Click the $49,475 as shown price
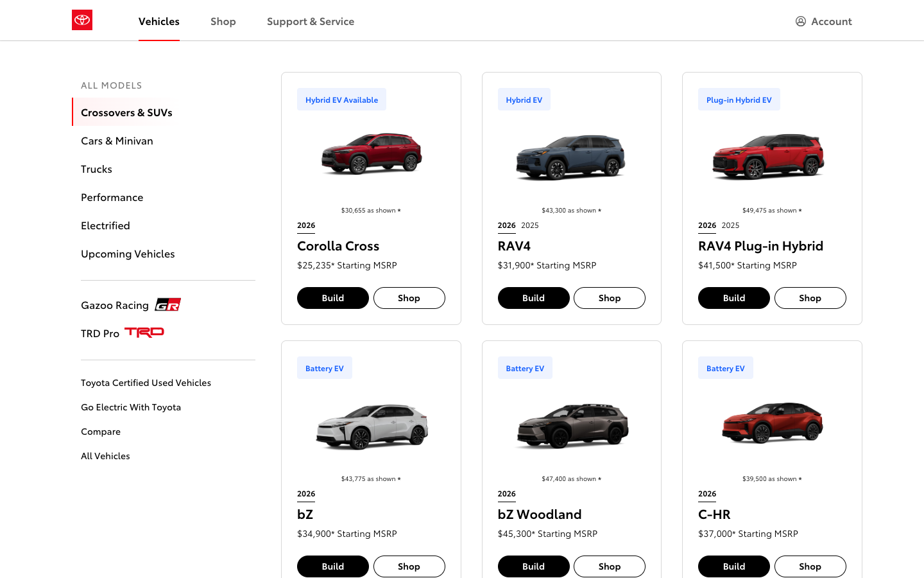Viewport: 924px width, 578px height. (x=772, y=210)
